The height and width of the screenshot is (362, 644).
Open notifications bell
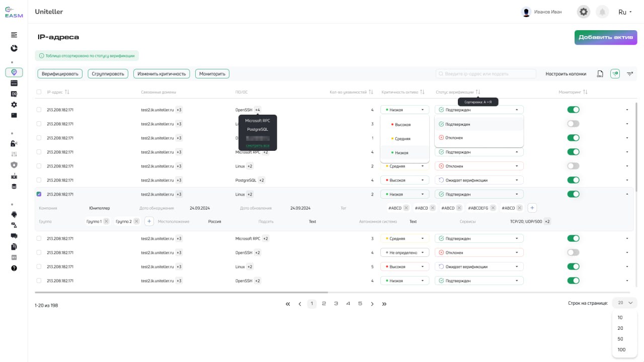[602, 12]
